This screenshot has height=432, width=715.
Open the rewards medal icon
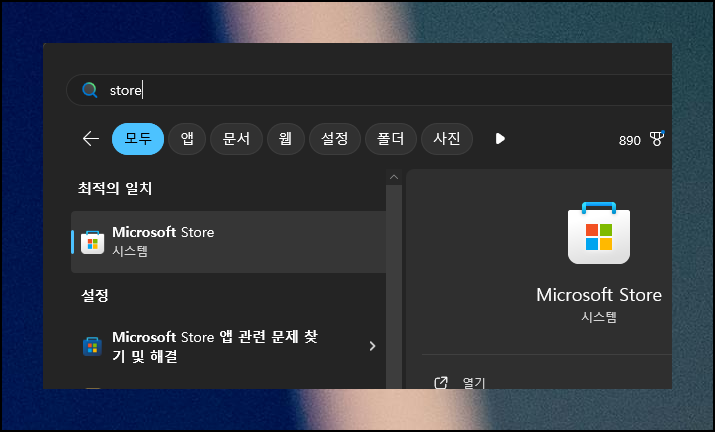(657, 139)
